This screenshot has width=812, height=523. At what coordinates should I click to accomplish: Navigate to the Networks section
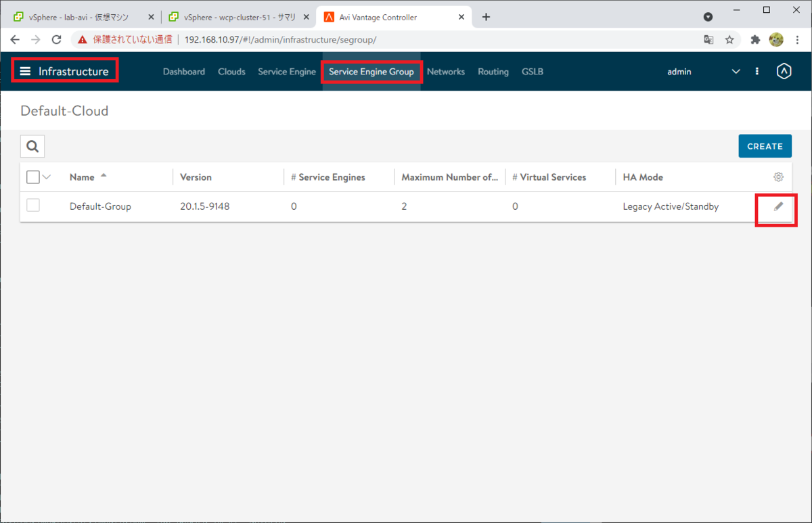coord(446,71)
